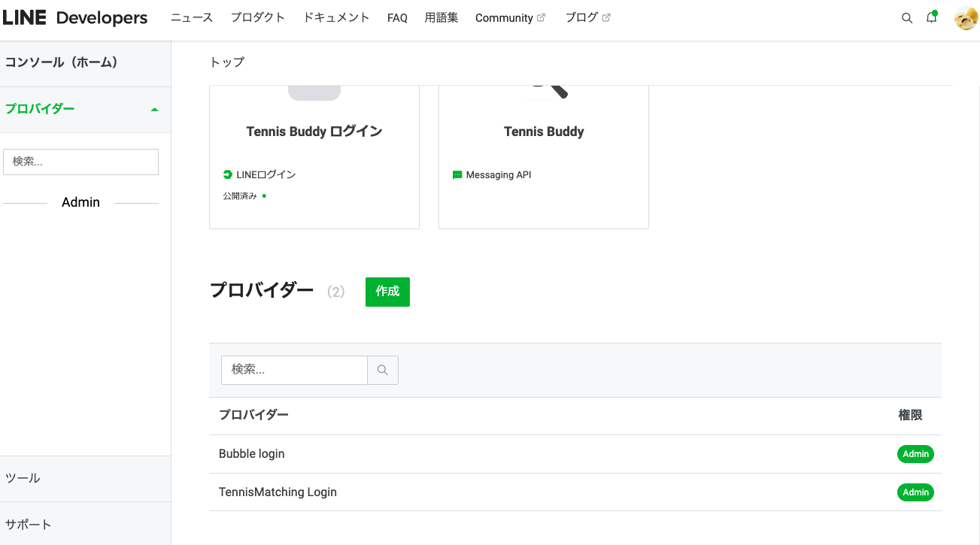Viewport: 980px width, 545px height.
Task: Select the FAQ menu entry
Action: coord(397,17)
